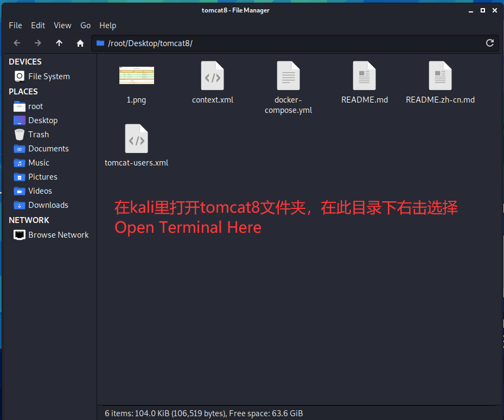The width and height of the screenshot is (504, 420).
Task: Minimize the tomcat8 File Manager window
Action: pos(471,11)
